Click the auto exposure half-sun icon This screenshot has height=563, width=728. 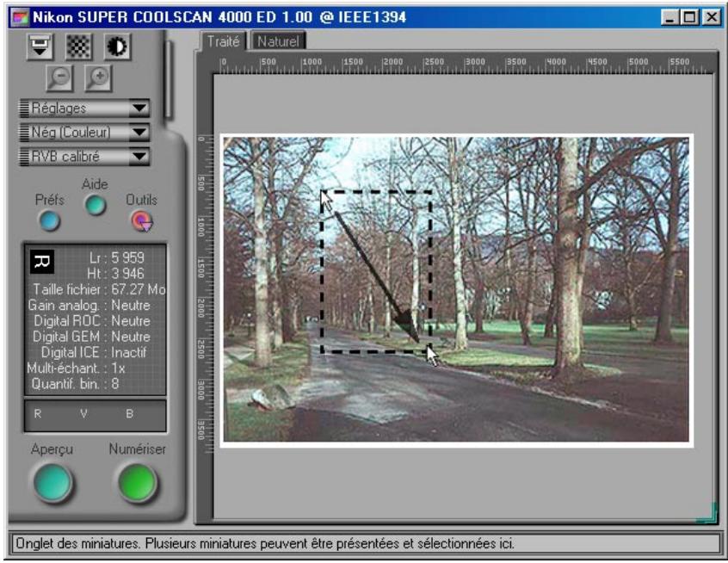click(117, 46)
